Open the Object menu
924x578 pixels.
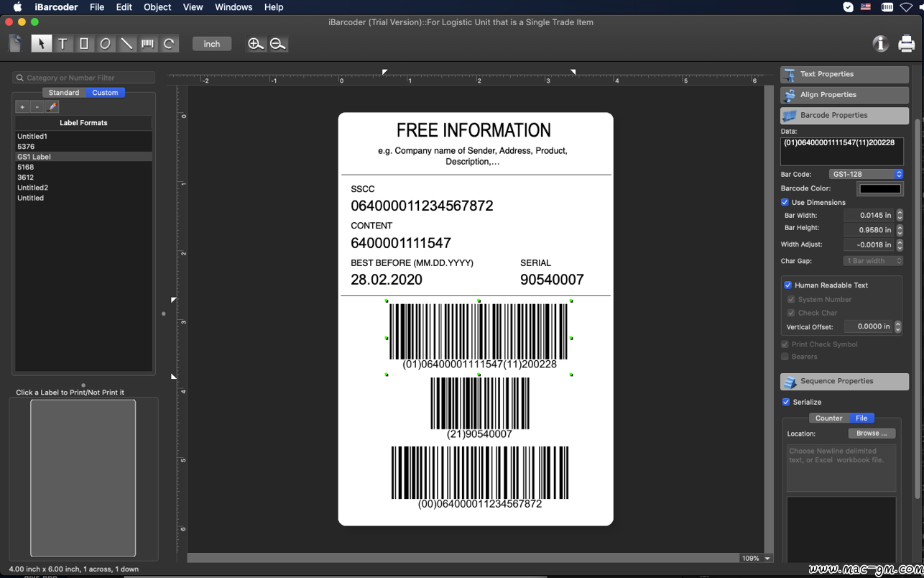[157, 7]
